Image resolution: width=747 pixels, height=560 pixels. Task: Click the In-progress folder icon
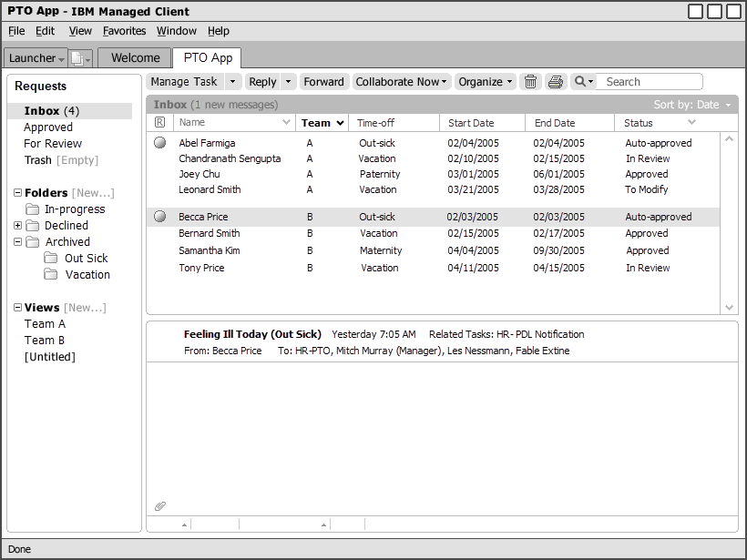coord(33,209)
